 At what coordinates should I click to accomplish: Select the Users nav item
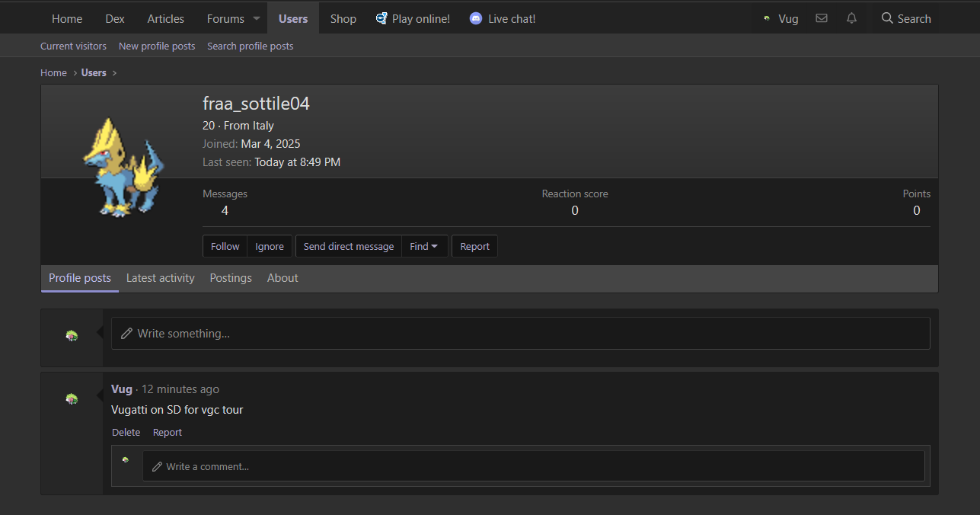[x=293, y=18]
